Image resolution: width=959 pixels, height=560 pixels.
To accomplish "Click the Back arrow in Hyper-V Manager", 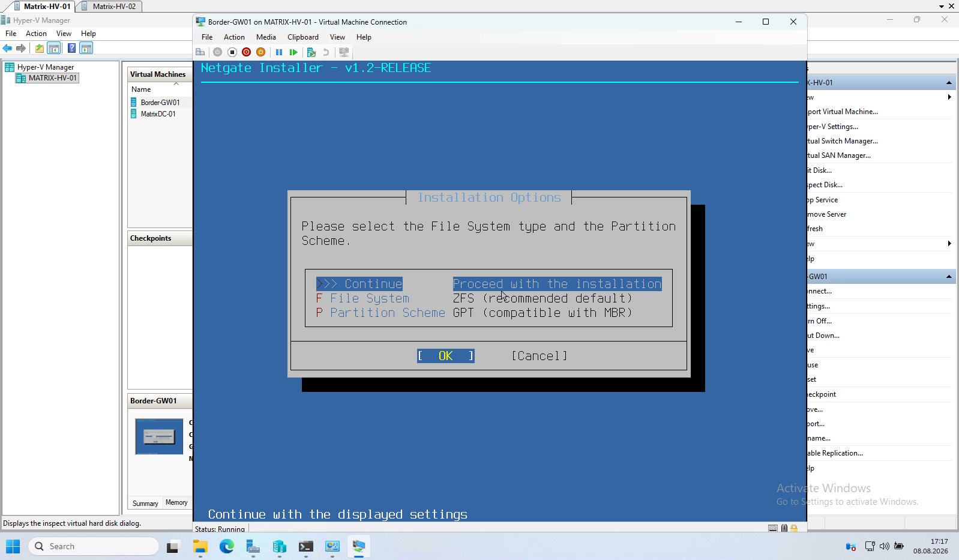I will pyautogui.click(x=7, y=48).
